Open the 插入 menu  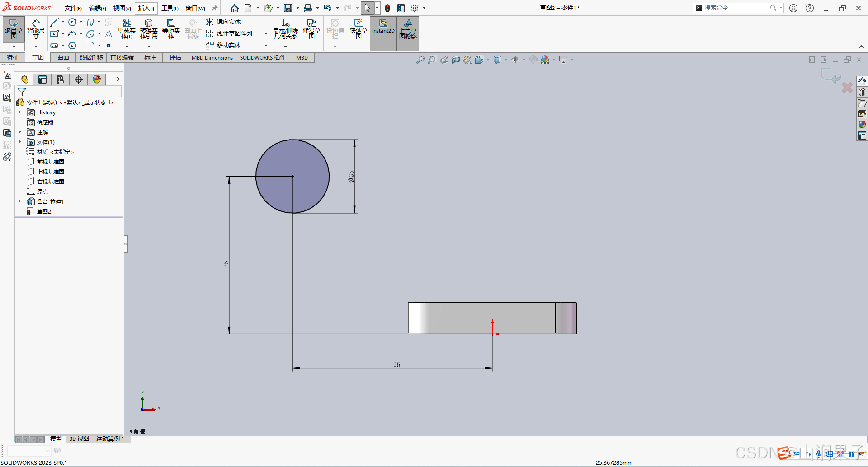[x=146, y=8]
